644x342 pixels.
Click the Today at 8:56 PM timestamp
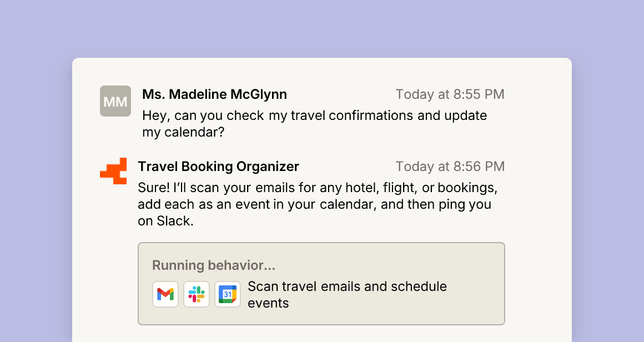[450, 166]
